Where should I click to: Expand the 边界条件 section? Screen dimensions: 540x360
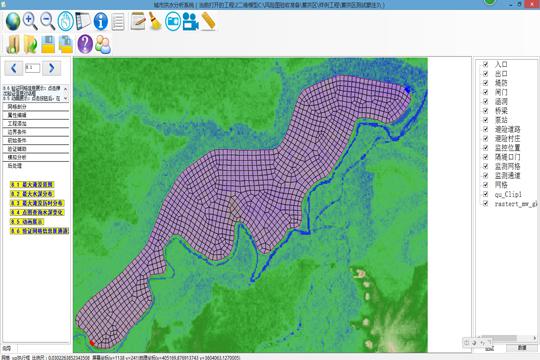point(36,132)
